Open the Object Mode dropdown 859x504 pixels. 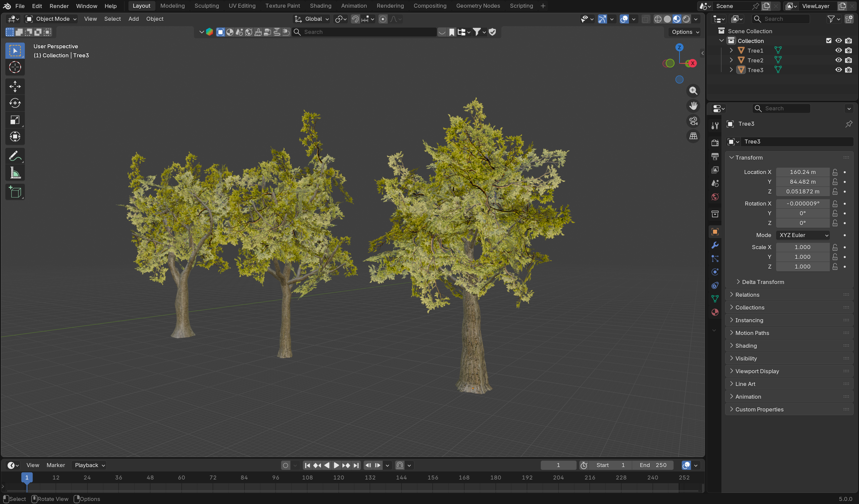point(51,19)
